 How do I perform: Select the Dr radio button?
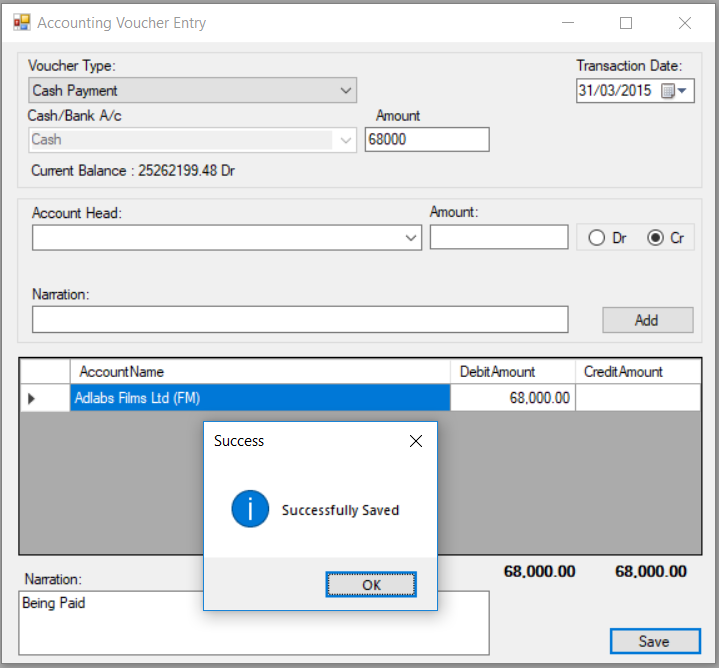click(607, 238)
